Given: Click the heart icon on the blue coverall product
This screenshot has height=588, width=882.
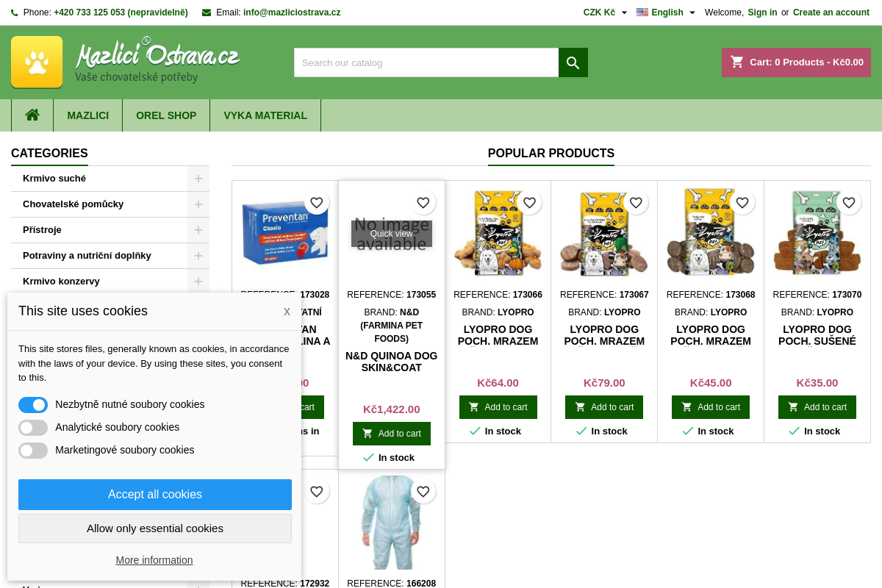Looking at the screenshot, I should 423,492.
